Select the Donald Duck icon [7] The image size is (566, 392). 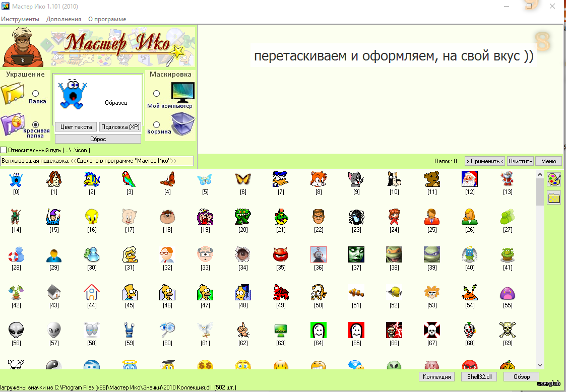tap(281, 179)
